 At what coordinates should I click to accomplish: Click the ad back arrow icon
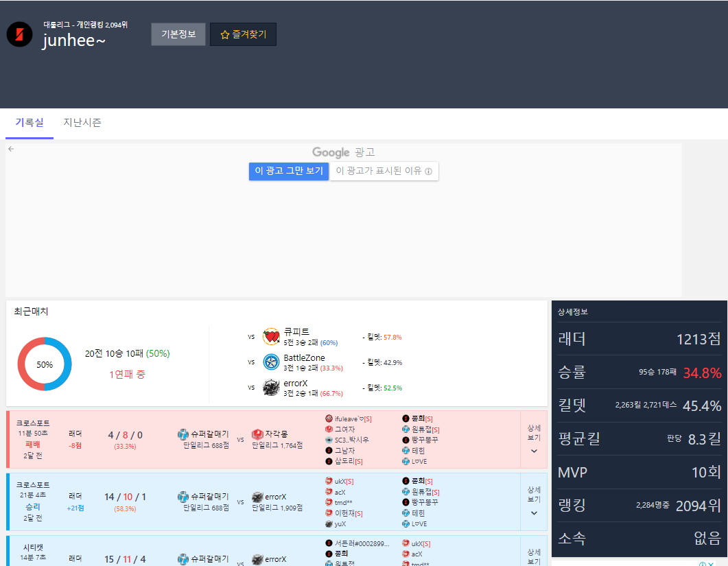(x=11, y=148)
